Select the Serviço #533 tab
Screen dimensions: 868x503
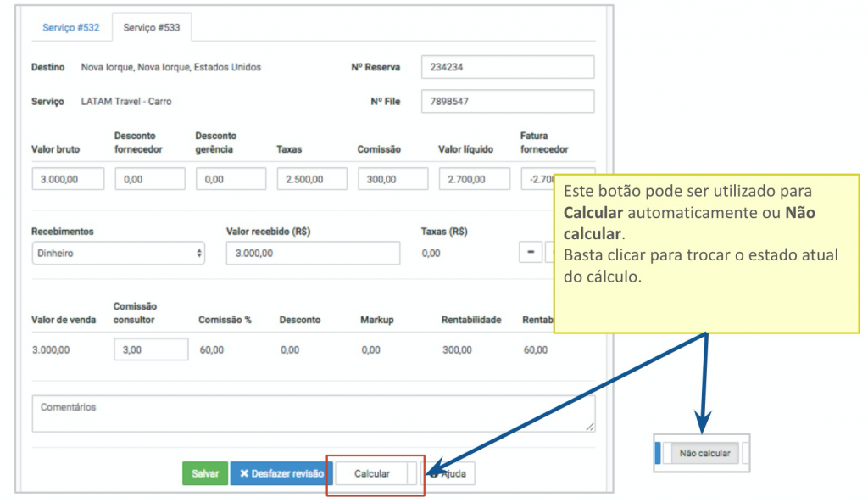click(152, 28)
